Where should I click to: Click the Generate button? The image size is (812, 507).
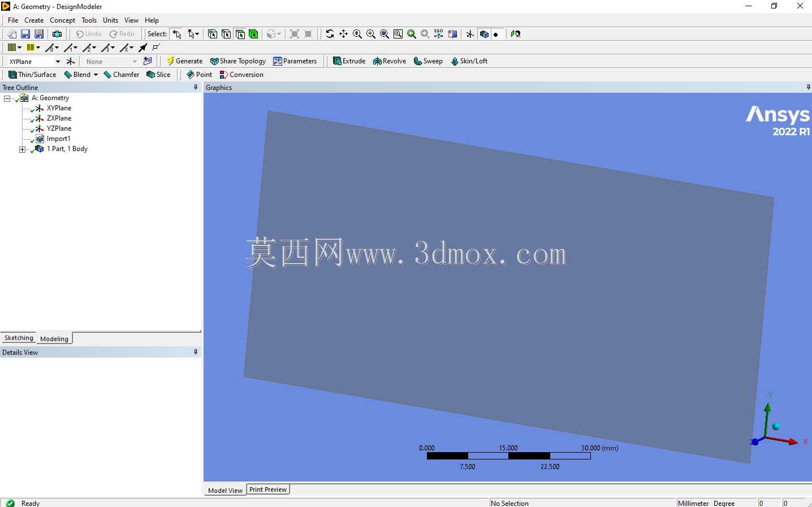[x=184, y=61]
